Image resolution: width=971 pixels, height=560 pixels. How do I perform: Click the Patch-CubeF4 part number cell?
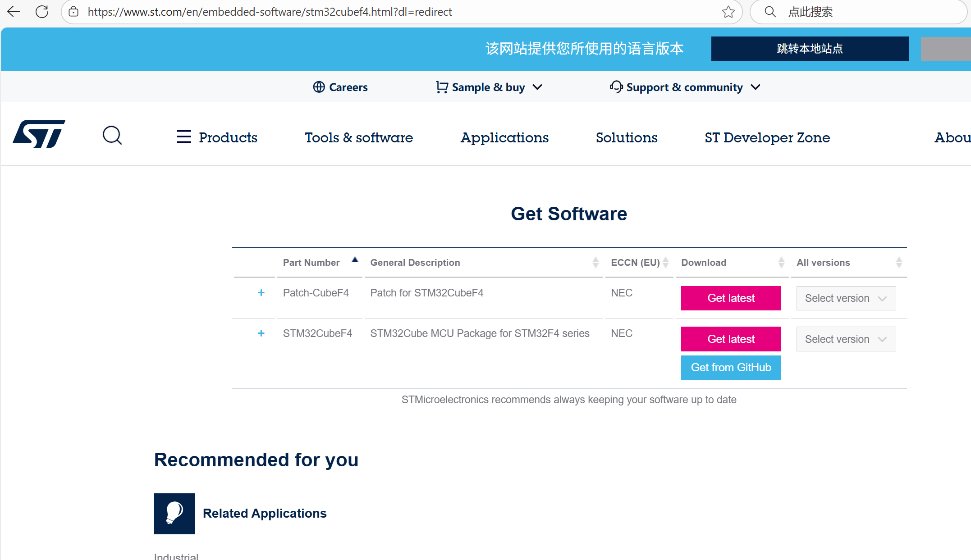pos(316,293)
